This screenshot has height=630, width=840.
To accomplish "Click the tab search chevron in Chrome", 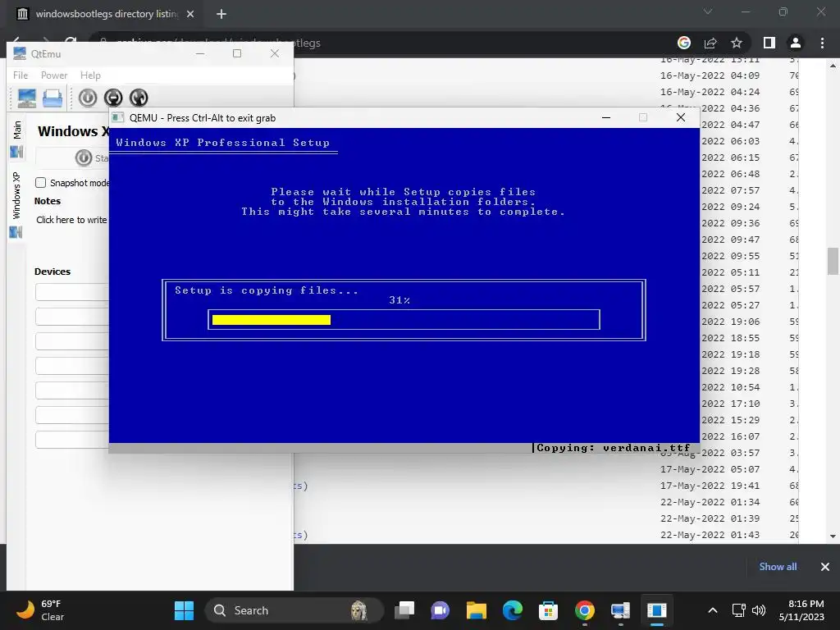I will 708,11.
